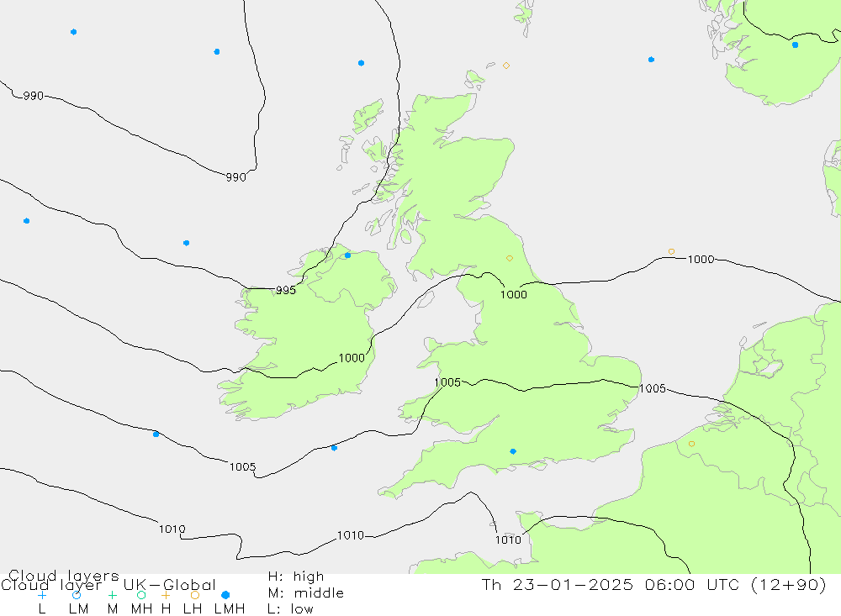Click the green circle MH legend symbol
Screen dimensions: 841x616
pos(141,595)
